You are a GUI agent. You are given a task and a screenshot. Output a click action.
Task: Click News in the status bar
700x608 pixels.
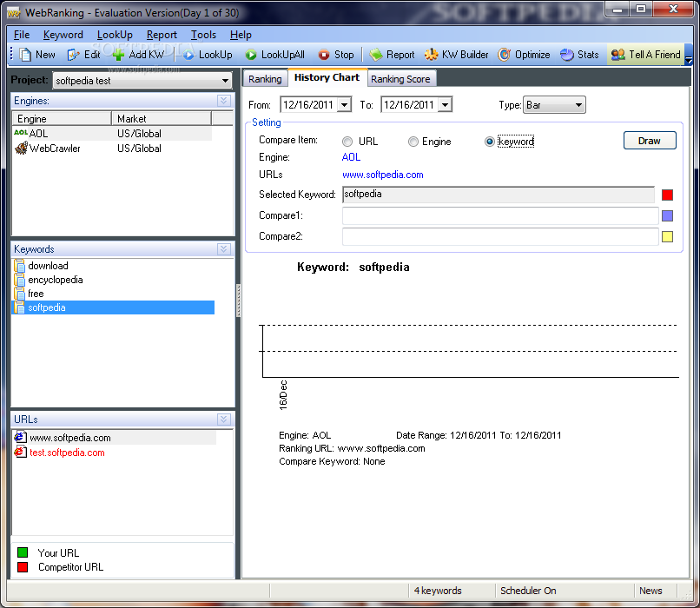650,591
